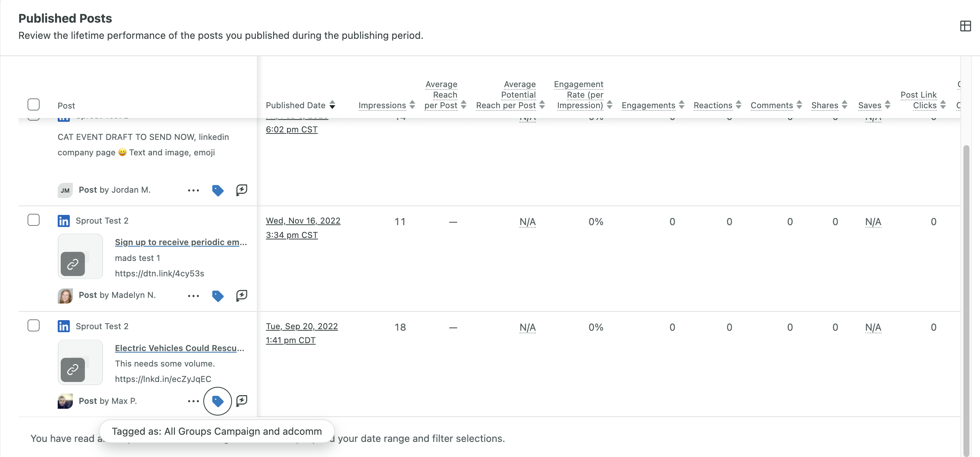Click the LinkedIn icon beside Sprout Test 2

[x=63, y=221]
